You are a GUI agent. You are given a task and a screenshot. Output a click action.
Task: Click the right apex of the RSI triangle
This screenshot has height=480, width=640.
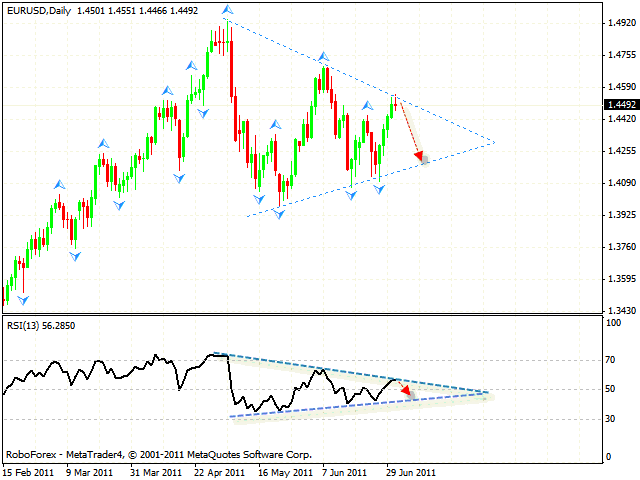click(x=489, y=393)
